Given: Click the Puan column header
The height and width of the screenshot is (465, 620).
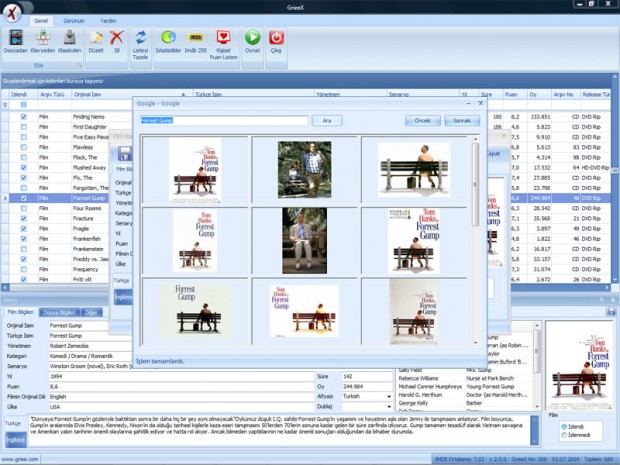Looking at the screenshot, I should click(515, 95).
